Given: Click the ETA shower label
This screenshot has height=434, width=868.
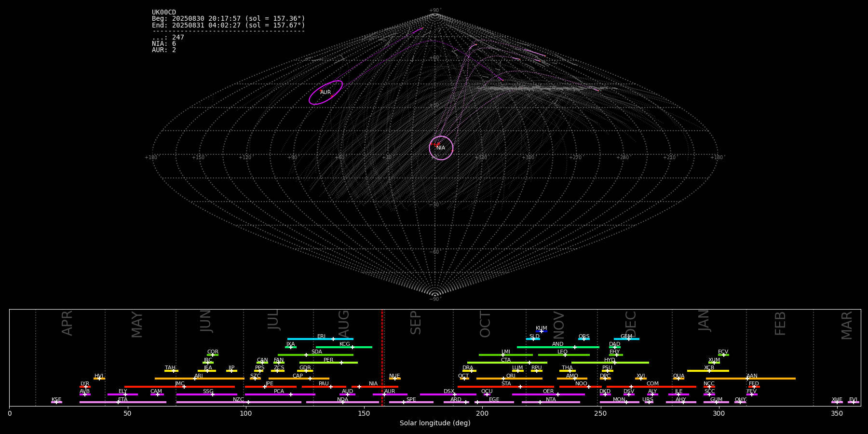Looking at the screenshot, I should (x=123, y=399).
